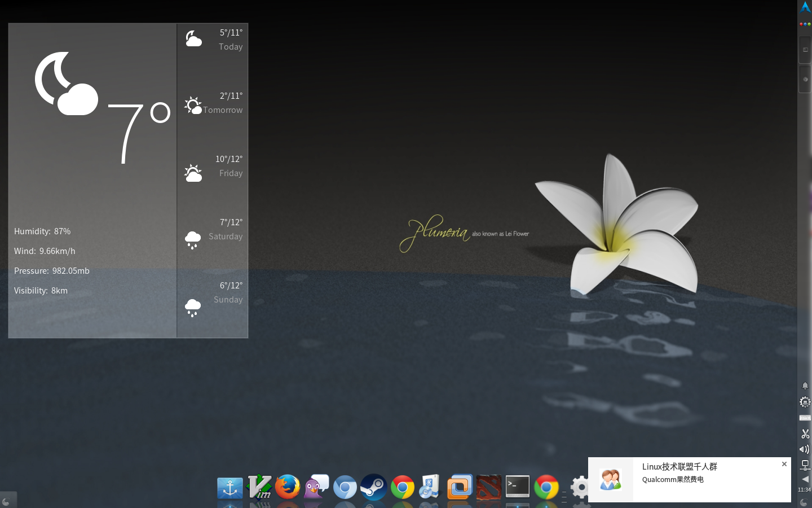The width and height of the screenshot is (812, 508).
Task: Launch Steam from the dock
Action: (373, 487)
